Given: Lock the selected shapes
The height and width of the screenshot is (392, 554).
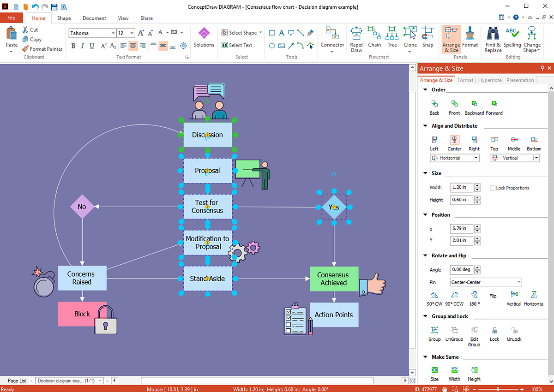Looking at the screenshot, I should [494, 334].
